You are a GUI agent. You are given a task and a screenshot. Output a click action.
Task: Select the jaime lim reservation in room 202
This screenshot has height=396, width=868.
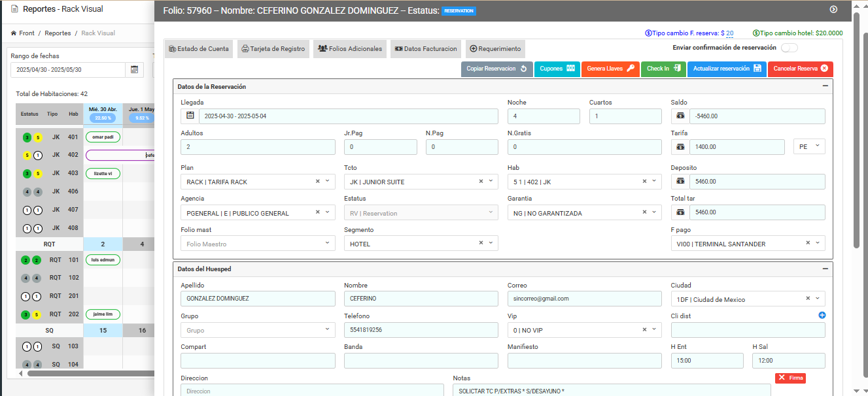coord(103,314)
